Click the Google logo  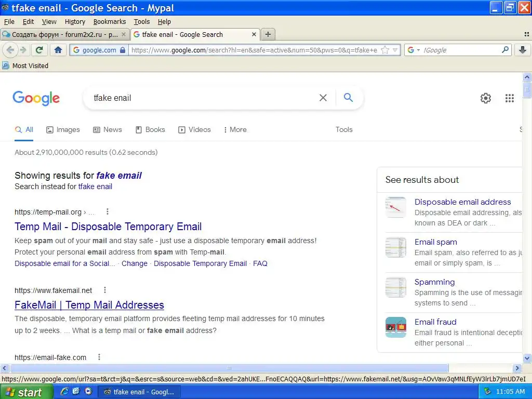tap(36, 98)
